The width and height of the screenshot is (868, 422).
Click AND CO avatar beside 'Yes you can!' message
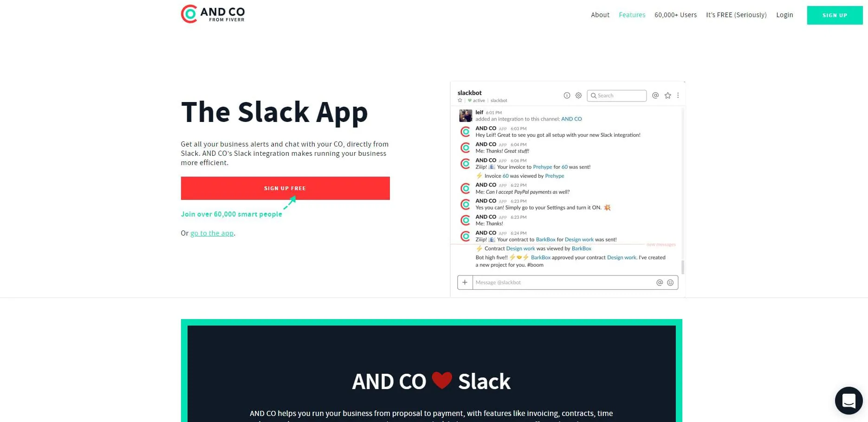pos(465,205)
